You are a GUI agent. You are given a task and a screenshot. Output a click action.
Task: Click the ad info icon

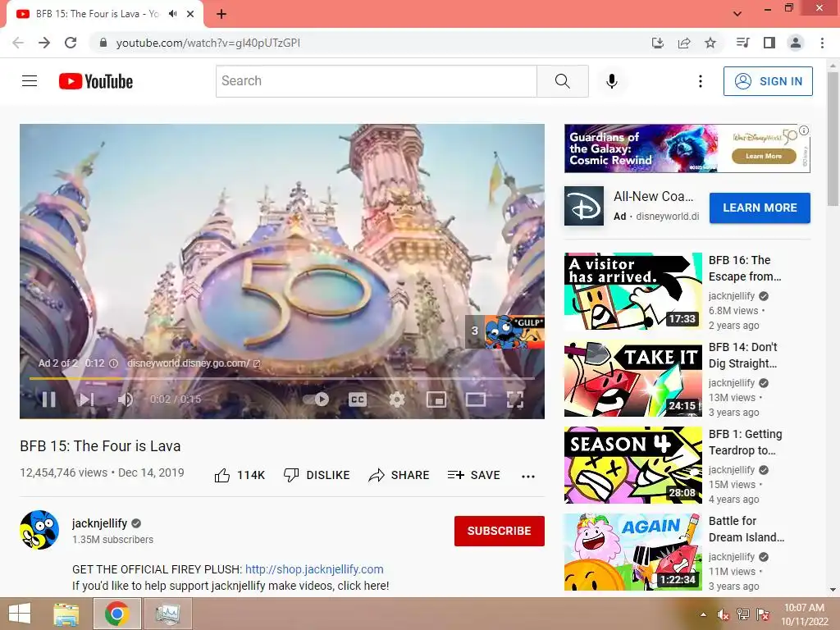113,363
